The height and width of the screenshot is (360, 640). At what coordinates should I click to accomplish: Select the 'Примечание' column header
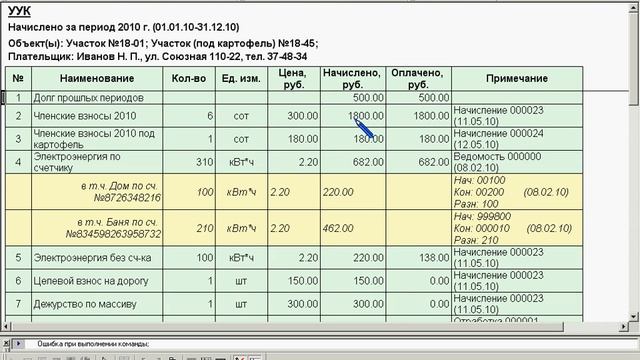517,78
